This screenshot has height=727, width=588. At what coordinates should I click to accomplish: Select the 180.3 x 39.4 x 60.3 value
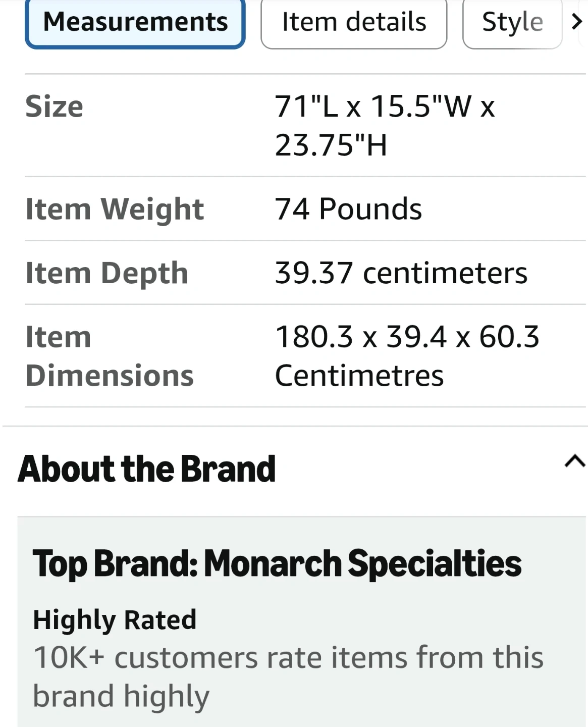[407, 337]
